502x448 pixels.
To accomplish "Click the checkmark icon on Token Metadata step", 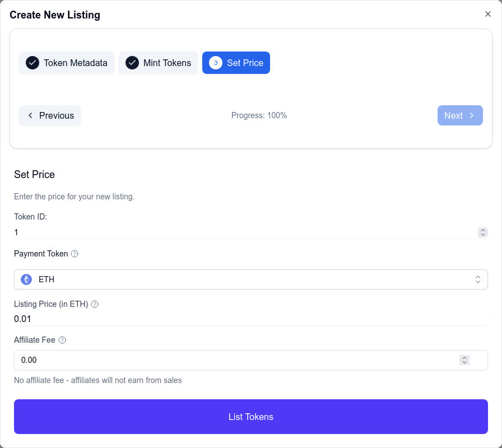I will (32, 63).
